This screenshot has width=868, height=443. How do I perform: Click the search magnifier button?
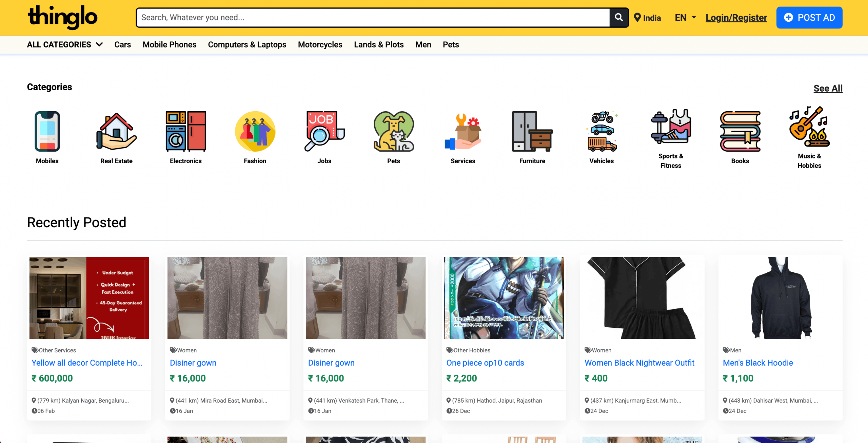(618, 17)
